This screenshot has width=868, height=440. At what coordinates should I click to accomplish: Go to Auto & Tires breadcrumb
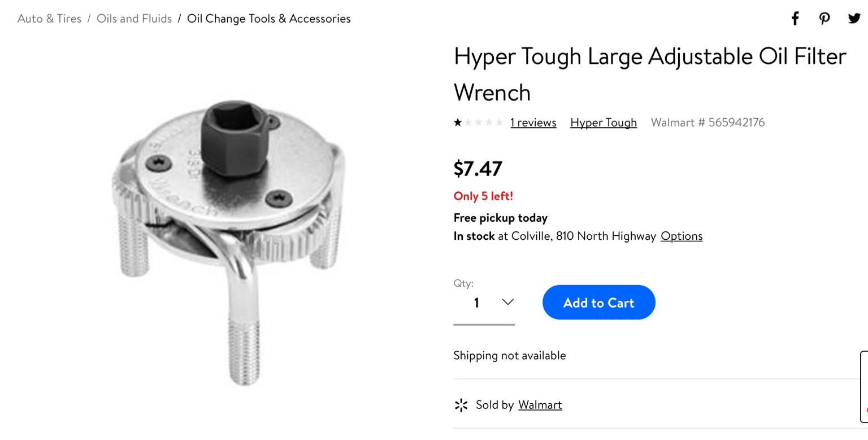[x=50, y=19]
